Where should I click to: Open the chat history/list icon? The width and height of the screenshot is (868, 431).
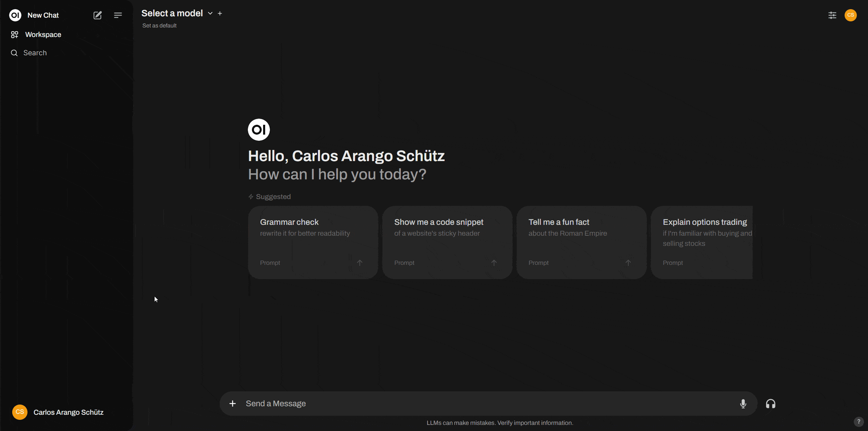pos(118,15)
